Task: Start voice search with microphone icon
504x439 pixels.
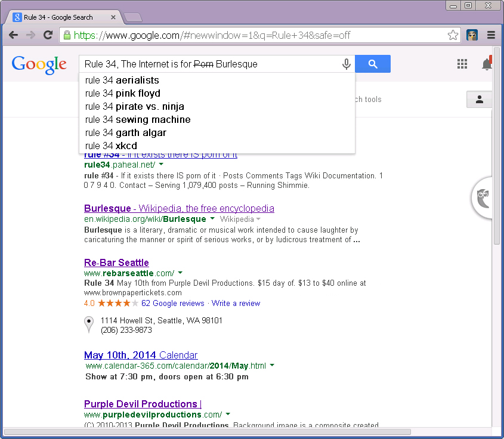Action: point(346,64)
